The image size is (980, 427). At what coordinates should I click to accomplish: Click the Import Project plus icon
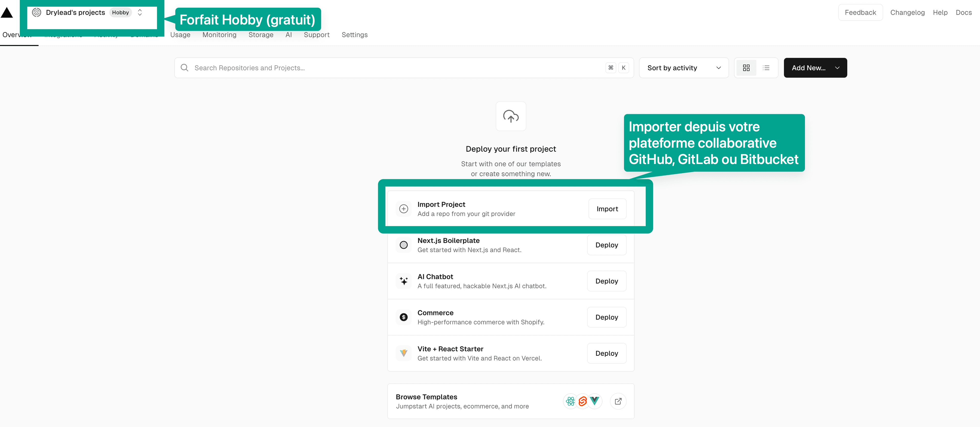tap(404, 209)
